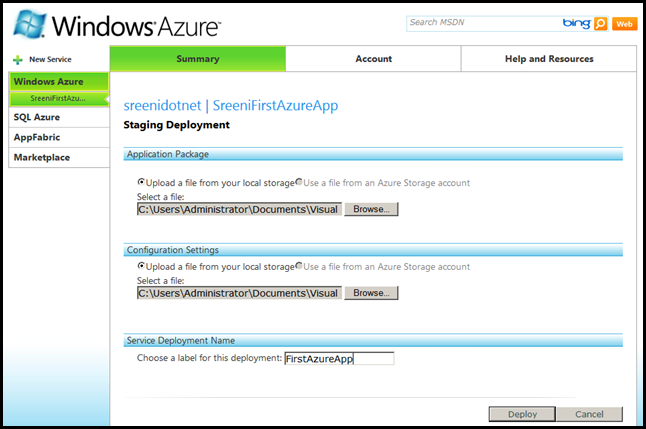
Task: Choose Azure Storage account for Application Package
Action: pos(299,183)
